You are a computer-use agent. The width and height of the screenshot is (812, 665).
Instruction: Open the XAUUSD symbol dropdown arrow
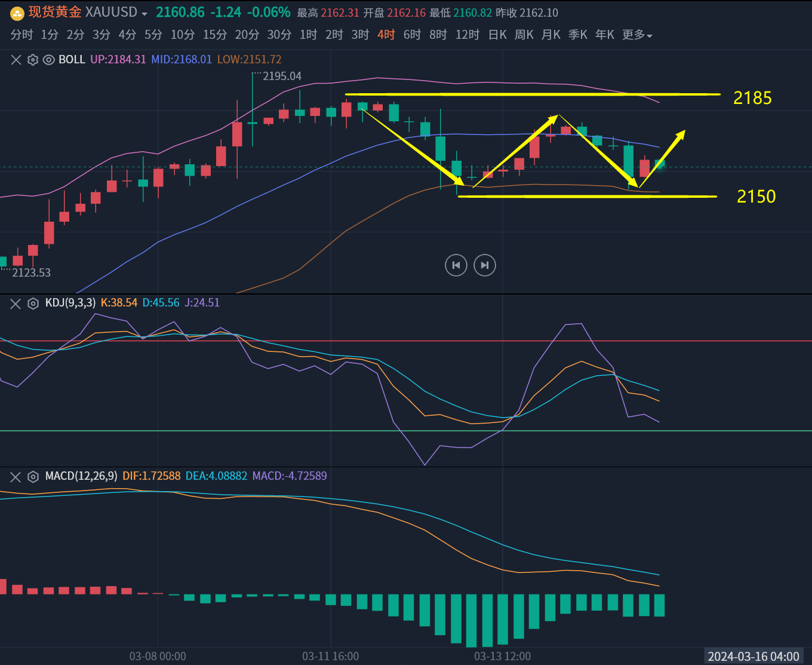(144, 14)
